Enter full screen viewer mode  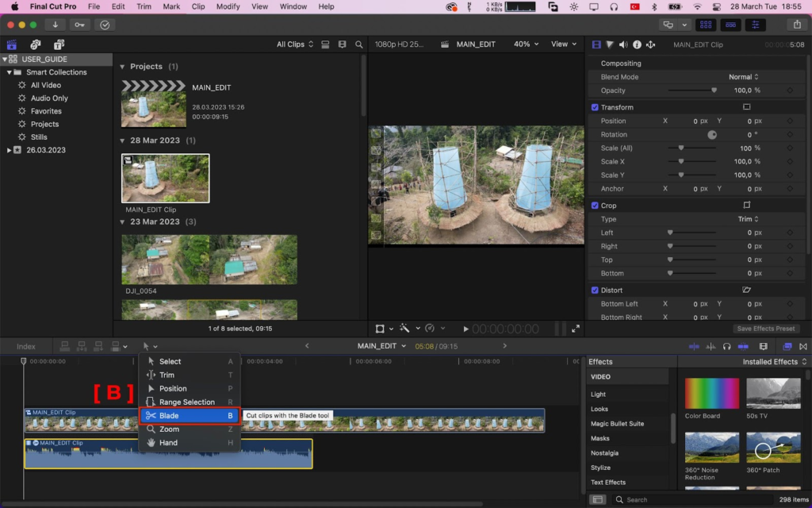(x=576, y=329)
